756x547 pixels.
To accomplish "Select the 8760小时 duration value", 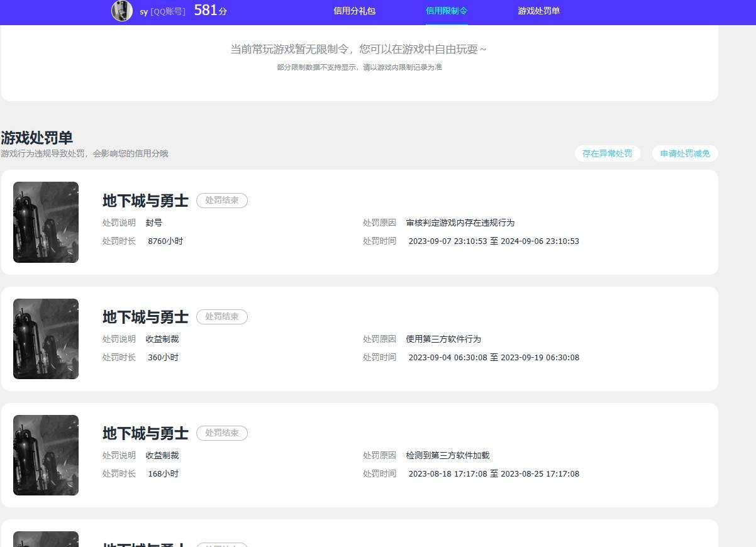I will pyautogui.click(x=165, y=241).
